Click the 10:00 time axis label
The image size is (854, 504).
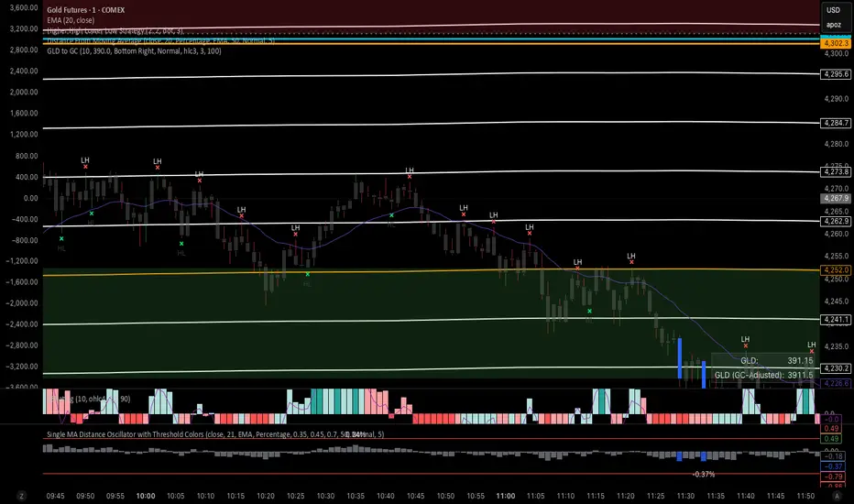point(146,496)
